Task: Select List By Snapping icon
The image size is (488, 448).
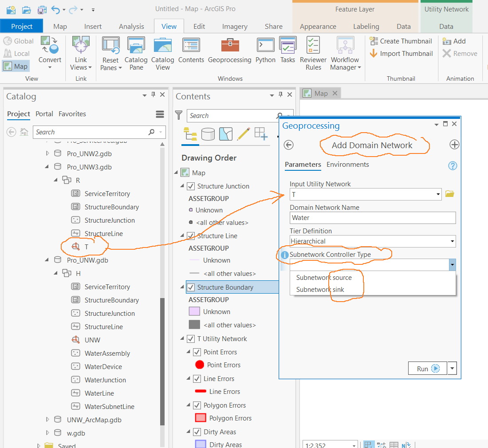Action: pos(261,134)
